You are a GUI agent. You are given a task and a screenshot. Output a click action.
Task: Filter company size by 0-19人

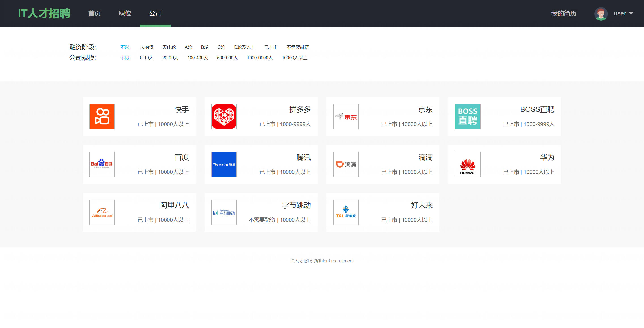pyautogui.click(x=146, y=58)
